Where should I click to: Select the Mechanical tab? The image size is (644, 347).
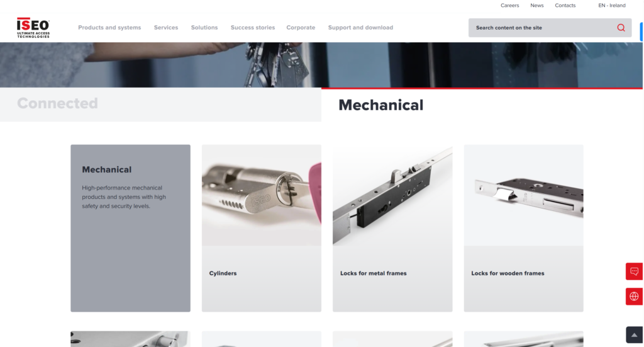click(x=482, y=105)
